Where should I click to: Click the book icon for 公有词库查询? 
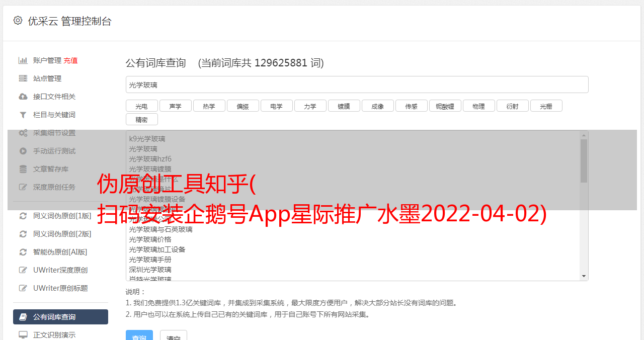click(x=23, y=317)
